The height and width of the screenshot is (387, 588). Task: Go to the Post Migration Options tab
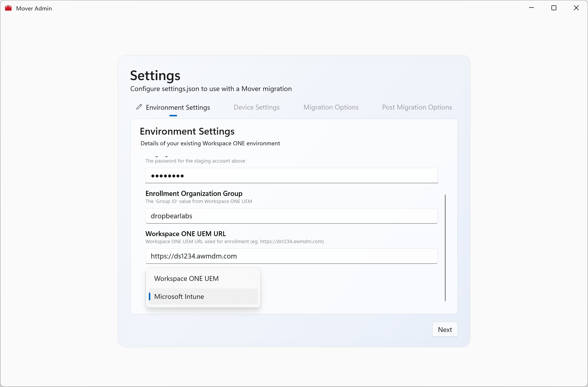click(417, 107)
